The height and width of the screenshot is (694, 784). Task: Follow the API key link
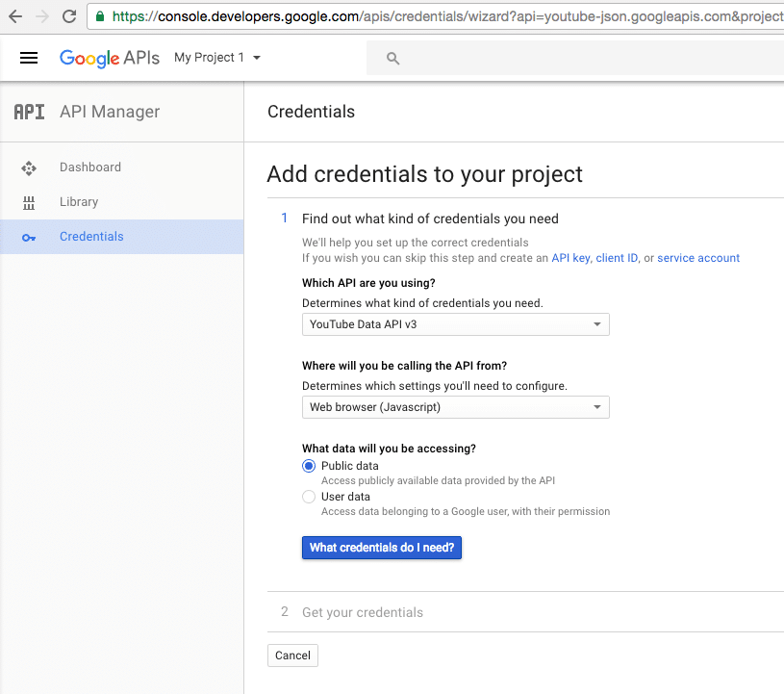[570, 258]
